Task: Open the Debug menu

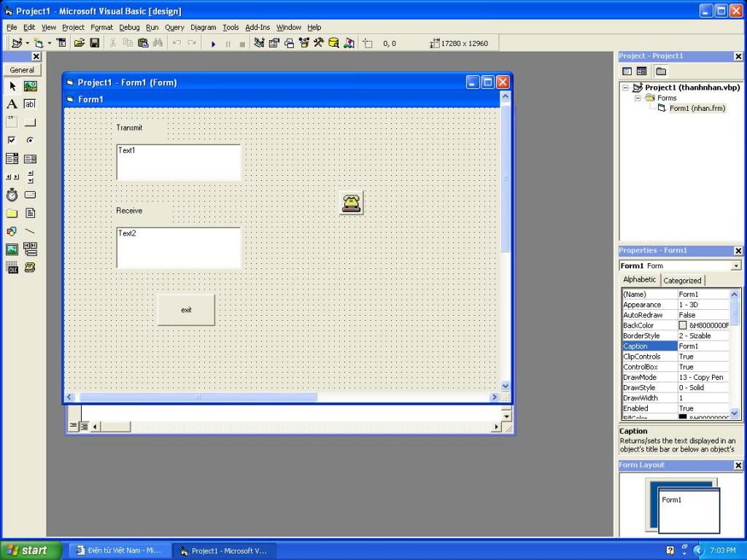Action: [x=129, y=27]
